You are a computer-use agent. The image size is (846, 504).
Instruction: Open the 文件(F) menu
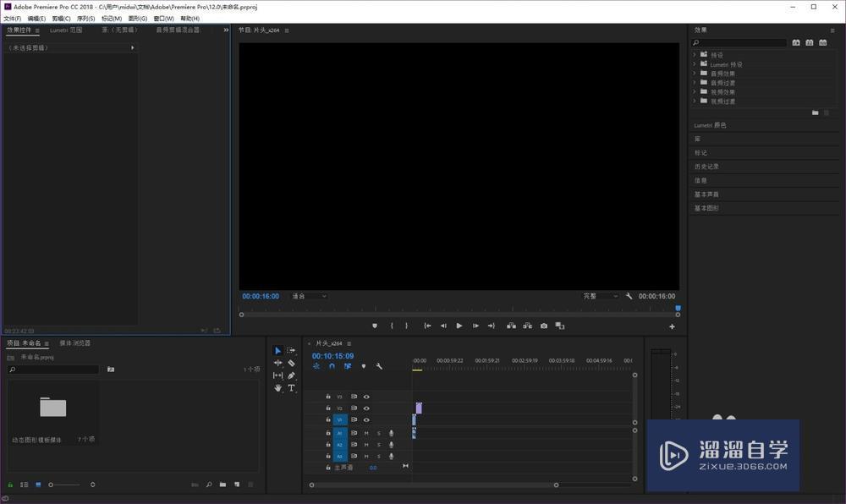click(13, 19)
